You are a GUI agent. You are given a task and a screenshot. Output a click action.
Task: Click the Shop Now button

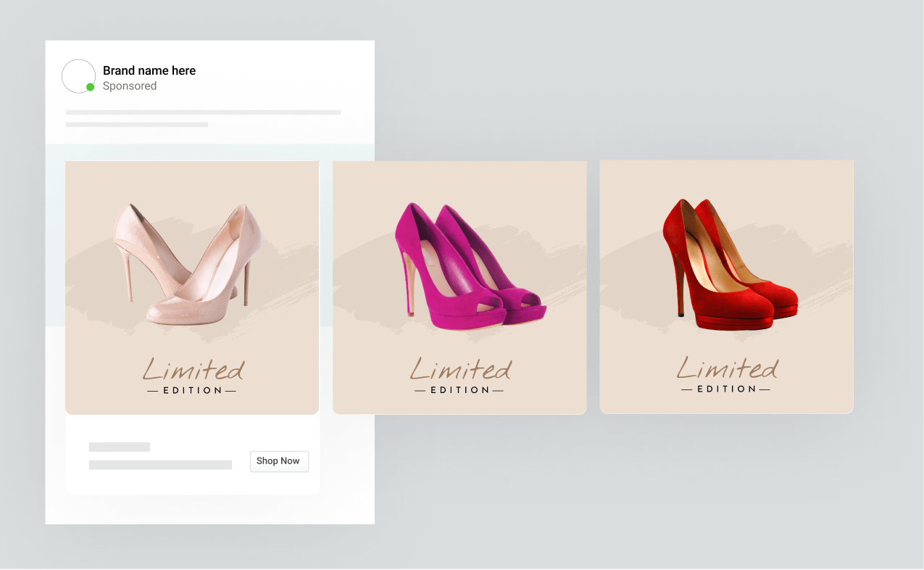(x=279, y=461)
